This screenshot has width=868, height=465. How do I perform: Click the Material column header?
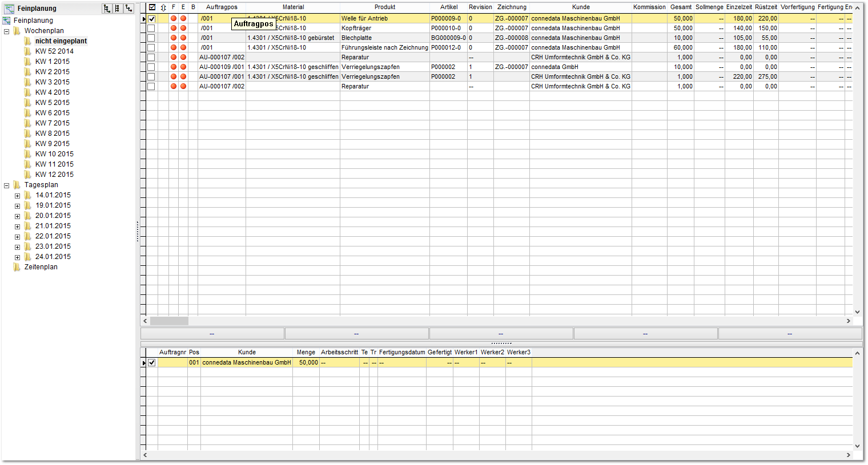(293, 7)
